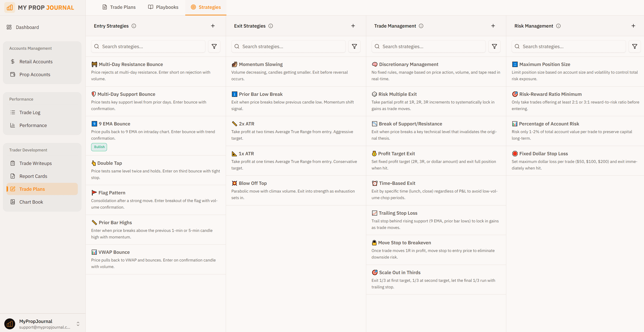The width and height of the screenshot is (644, 332).
Task: Click the Dashboard grid icon
Action: tap(9, 27)
